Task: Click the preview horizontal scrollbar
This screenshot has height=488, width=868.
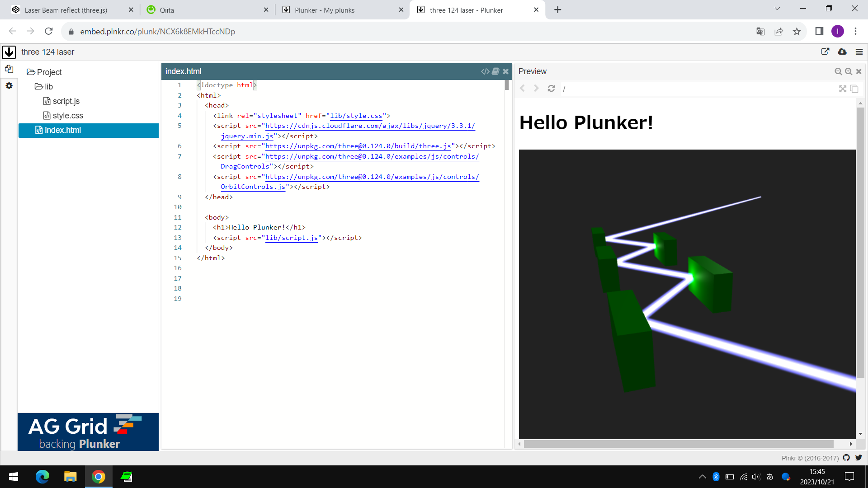Action: click(x=678, y=444)
